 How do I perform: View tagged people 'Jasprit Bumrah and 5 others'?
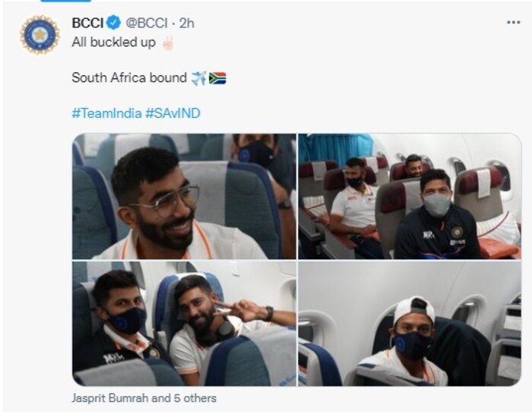coord(144,398)
